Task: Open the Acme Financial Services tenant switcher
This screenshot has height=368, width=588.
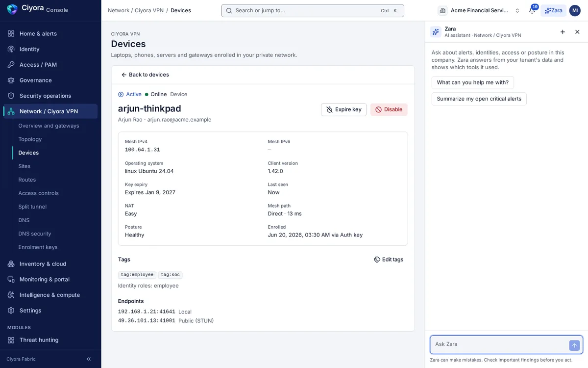Action: point(479,10)
